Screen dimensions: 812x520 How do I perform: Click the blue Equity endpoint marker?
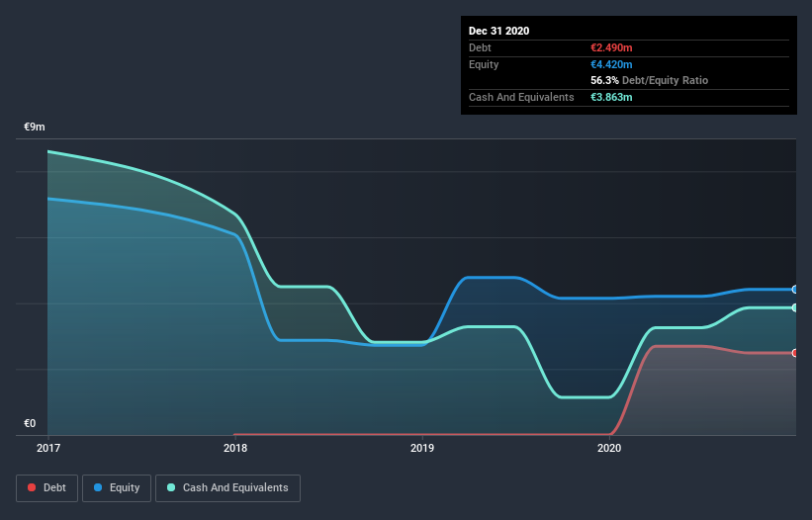tap(795, 290)
